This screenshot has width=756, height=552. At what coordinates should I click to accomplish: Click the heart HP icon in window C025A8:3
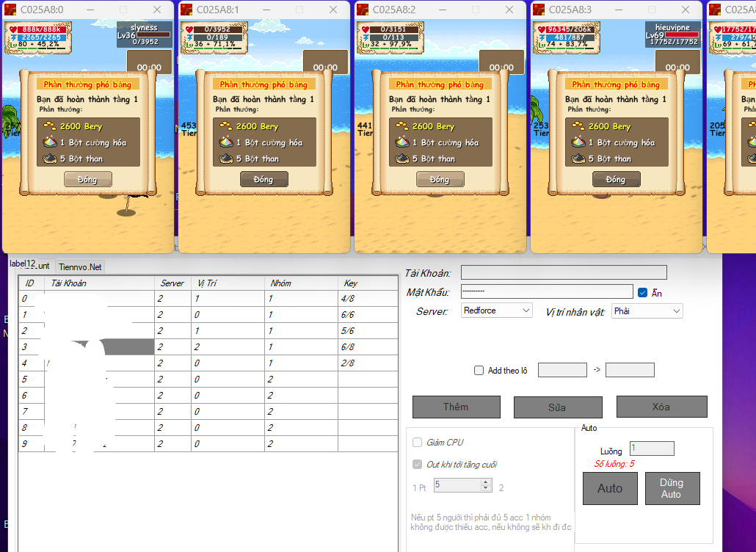coord(541,29)
